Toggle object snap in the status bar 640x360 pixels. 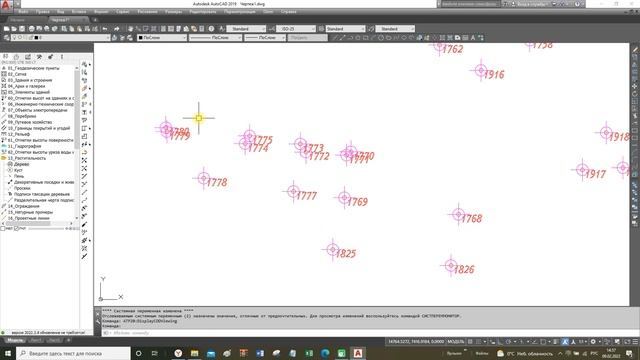click(543, 342)
